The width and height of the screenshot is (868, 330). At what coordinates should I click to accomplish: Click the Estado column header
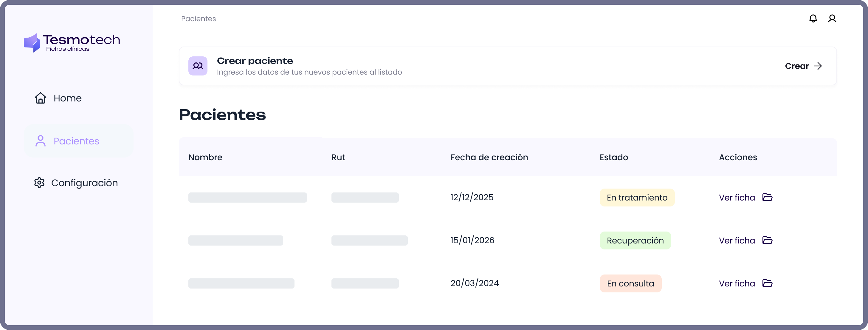[x=614, y=157]
